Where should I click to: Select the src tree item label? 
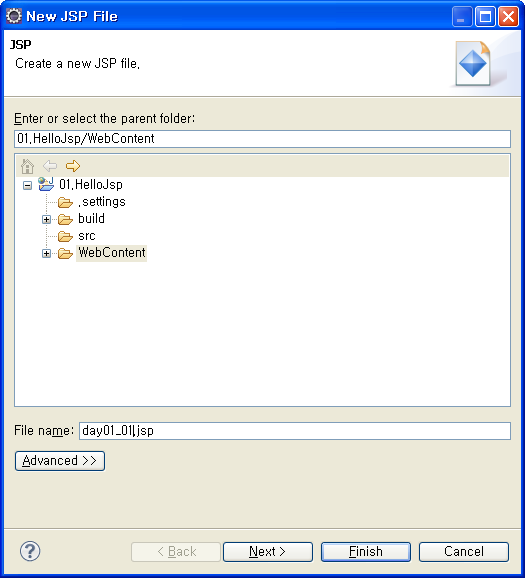87,236
